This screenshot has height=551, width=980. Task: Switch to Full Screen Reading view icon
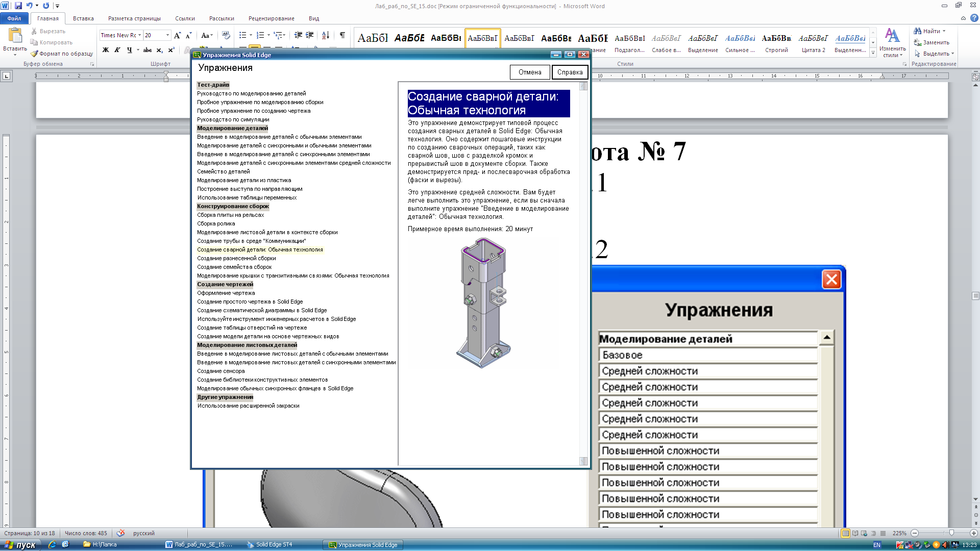coord(855,533)
